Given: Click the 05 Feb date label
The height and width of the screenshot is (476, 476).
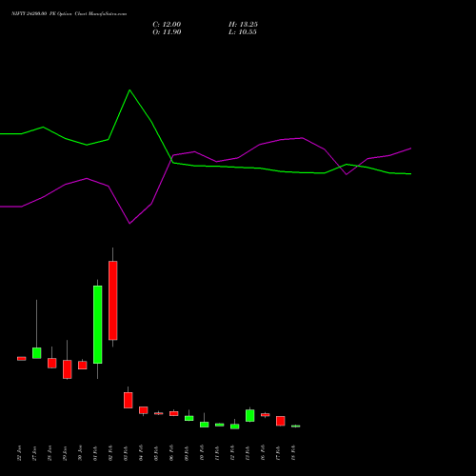Looking at the screenshot, I should pos(156,453).
